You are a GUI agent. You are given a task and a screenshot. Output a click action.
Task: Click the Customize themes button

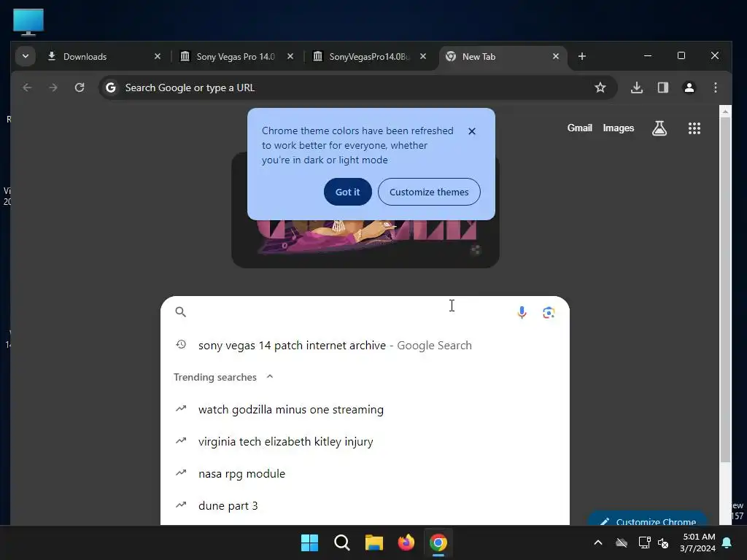tap(429, 192)
